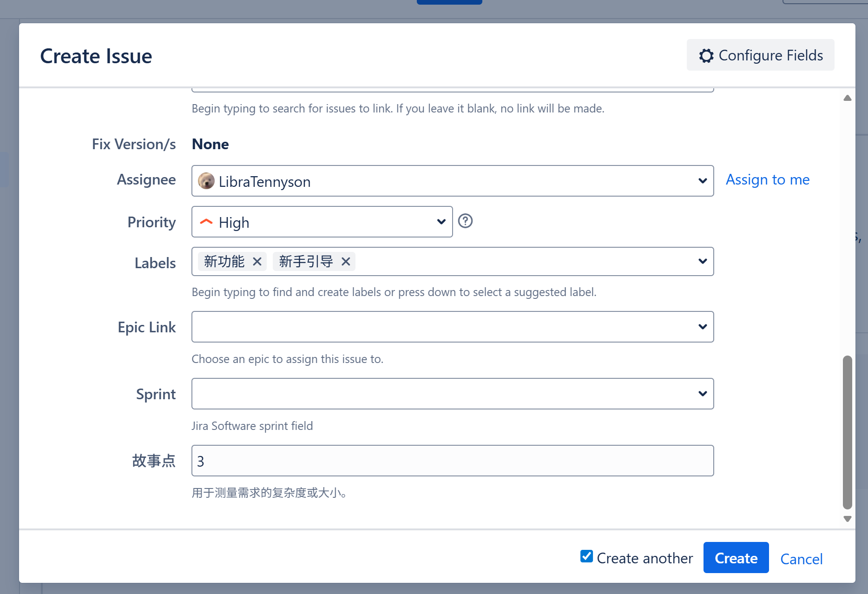Click the Create button
The height and width of the screenshot is (594, 868).
pos(736,558)
